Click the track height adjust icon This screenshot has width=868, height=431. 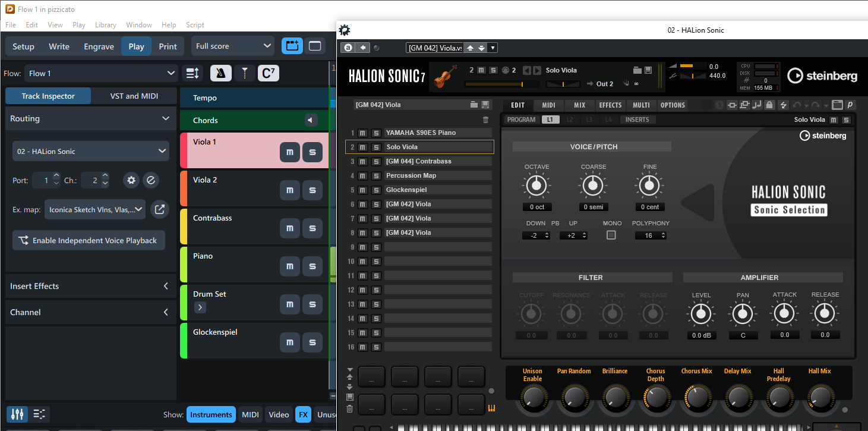pyautogui.click(x=192, y=73)
